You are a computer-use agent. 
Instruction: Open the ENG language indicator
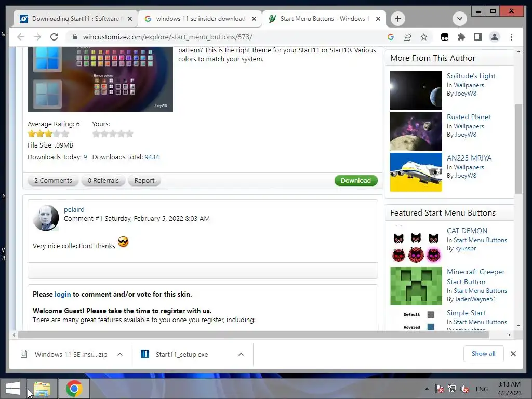coord(482,389)
